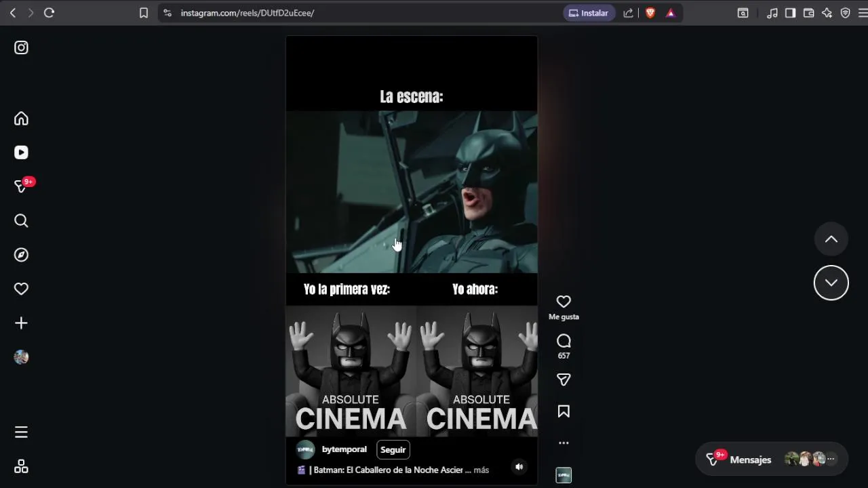Open the Mensajes floating panel

(x=772, y=460)
